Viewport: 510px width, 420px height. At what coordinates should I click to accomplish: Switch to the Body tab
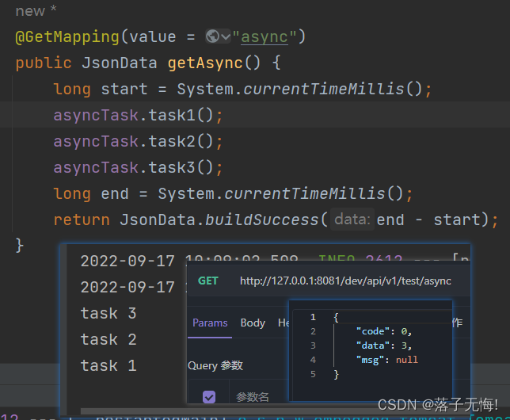253,323
